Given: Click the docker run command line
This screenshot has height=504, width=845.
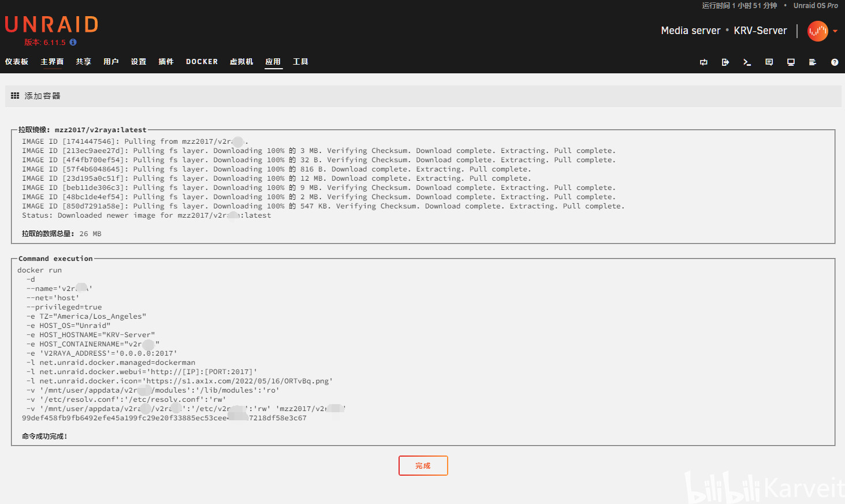Looking at the screenshot, I should [39, 270].
